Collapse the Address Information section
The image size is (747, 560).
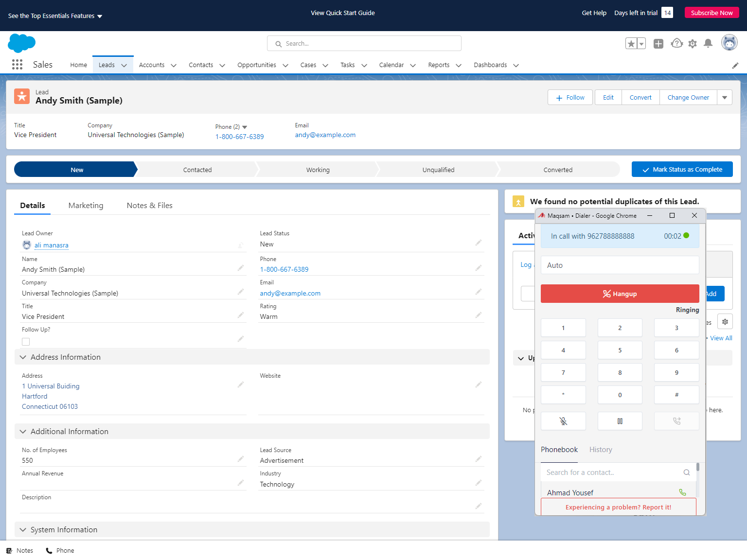click(23, 357)
